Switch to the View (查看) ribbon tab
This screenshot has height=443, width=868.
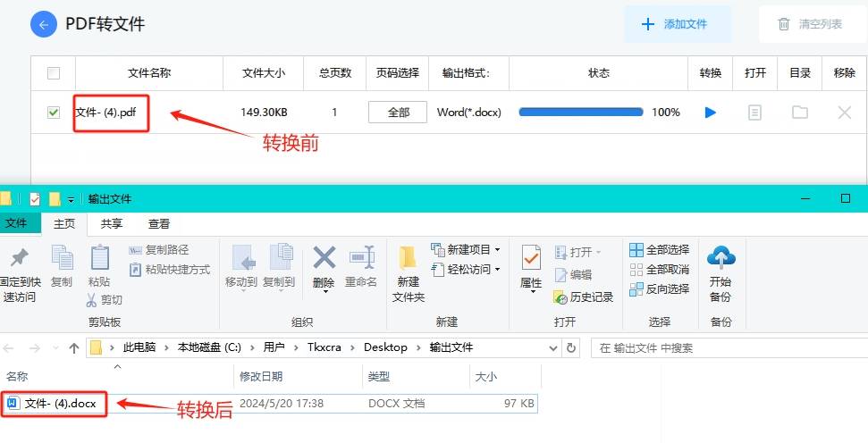(x=159, y=224)
